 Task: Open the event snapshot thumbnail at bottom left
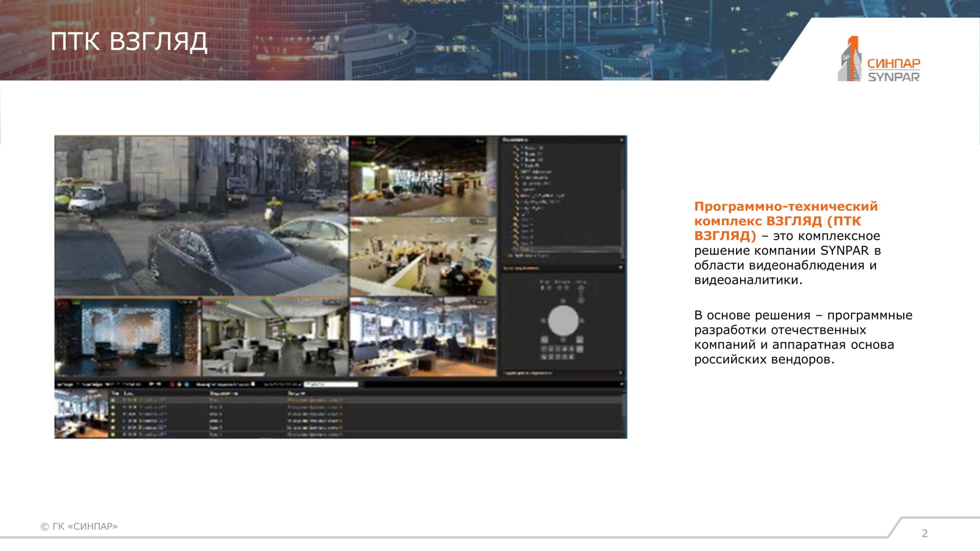(x=82, y=414)
